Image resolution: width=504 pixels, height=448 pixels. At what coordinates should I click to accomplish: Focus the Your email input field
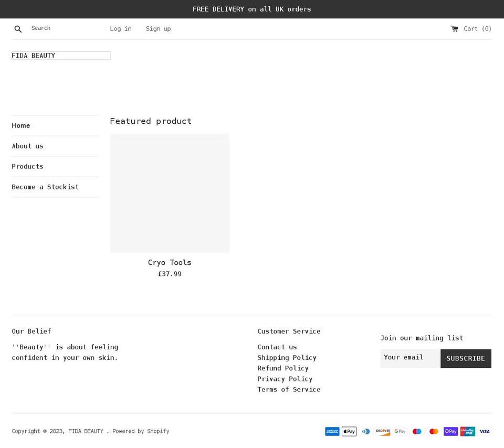pyautogui.click(x=411, y=358)
